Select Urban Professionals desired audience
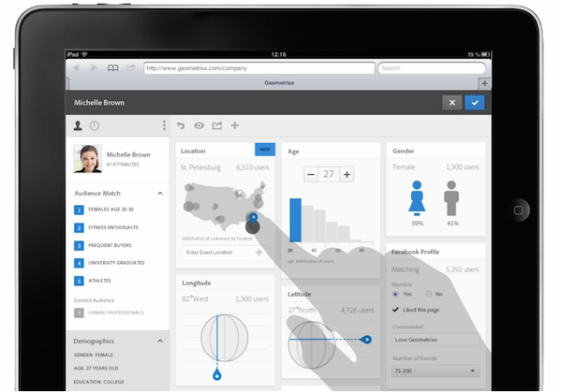562x392 pixels. [x=109, y=312]
